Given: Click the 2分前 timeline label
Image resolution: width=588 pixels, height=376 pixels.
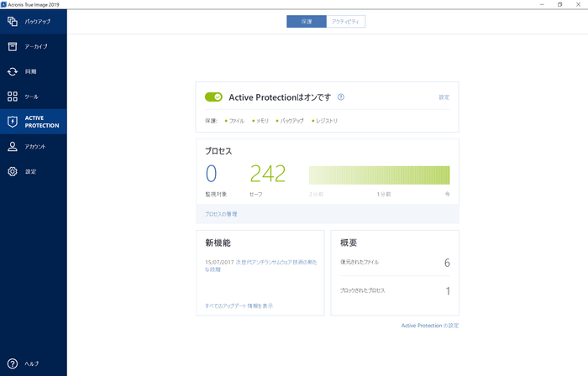Looking at the screenshot, I should [x=316, y=194].
